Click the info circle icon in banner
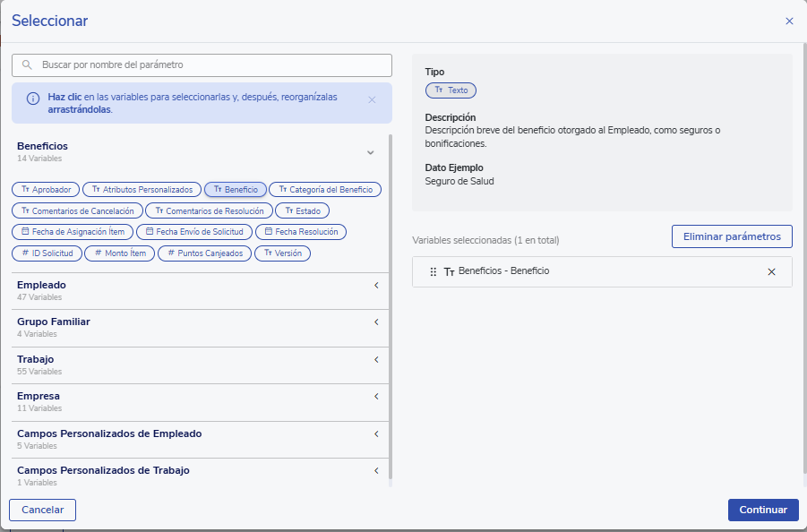Image resolution: width=807 pixels, height=532 pixels. [x=33, y=99]
